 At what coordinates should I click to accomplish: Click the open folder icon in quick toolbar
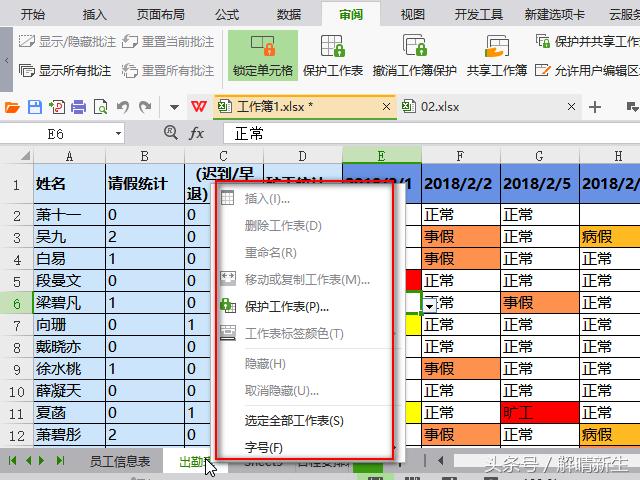point(12,107)
